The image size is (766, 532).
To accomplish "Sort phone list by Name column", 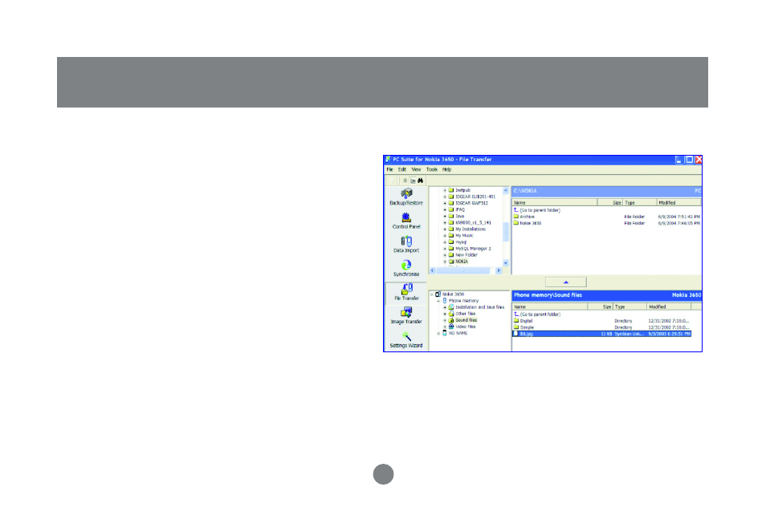I will coord(549,307).
